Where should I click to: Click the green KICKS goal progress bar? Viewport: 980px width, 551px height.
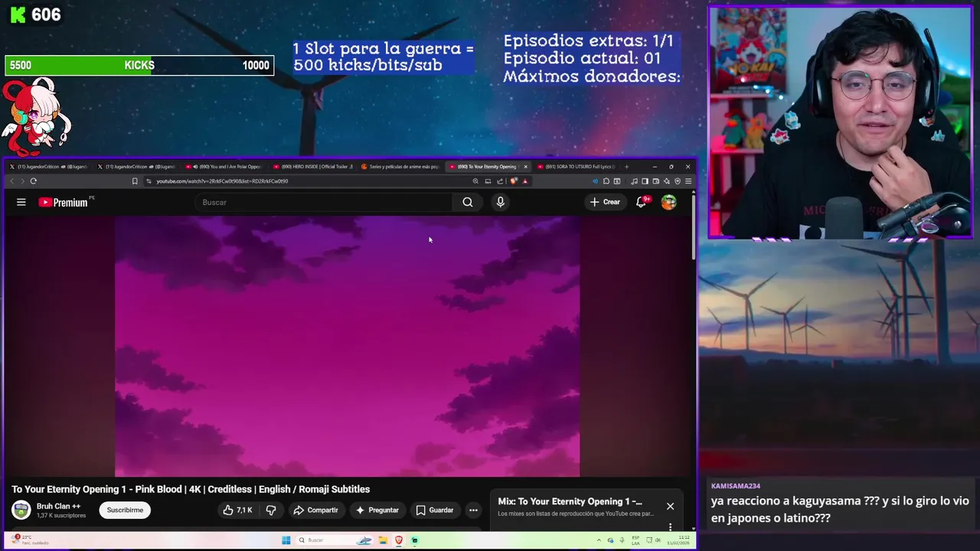pyautogui.click(x=139, y=65)
